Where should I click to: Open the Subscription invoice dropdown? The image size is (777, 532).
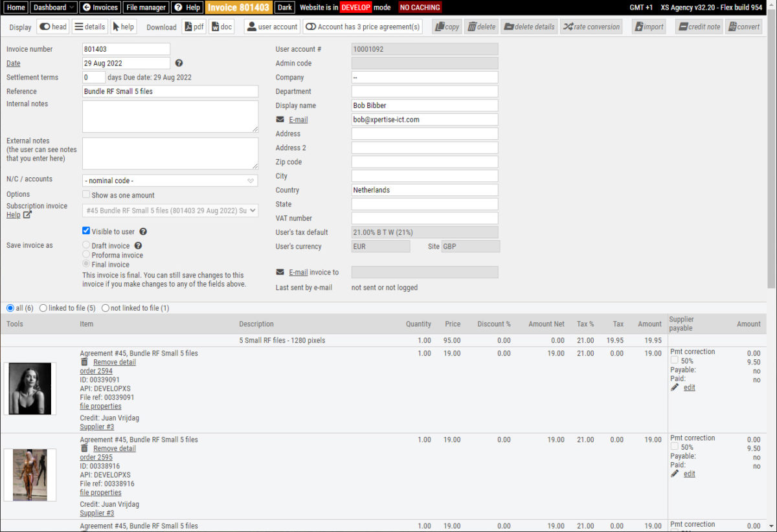pos(170,210)
